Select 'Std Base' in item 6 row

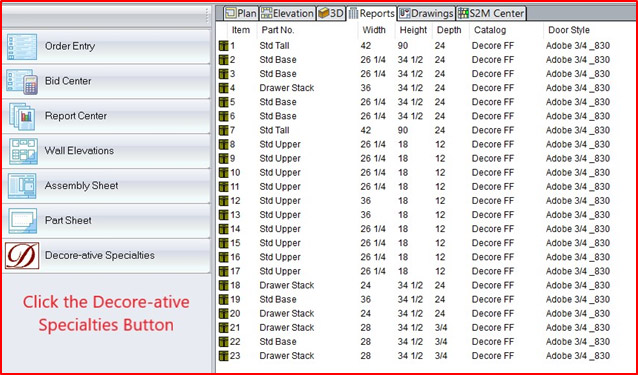click(x=278, y=116)
